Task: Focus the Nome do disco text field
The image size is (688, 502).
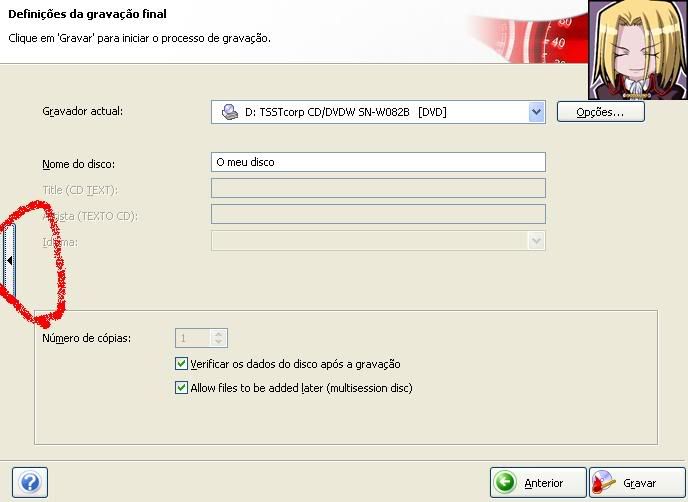Action: pyautogui.click(x=378, y=162)
